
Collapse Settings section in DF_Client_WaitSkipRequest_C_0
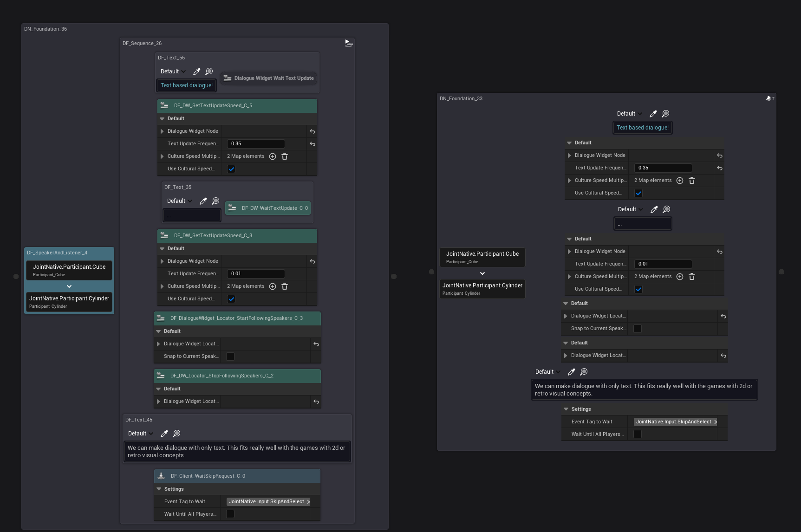(159, 489)
